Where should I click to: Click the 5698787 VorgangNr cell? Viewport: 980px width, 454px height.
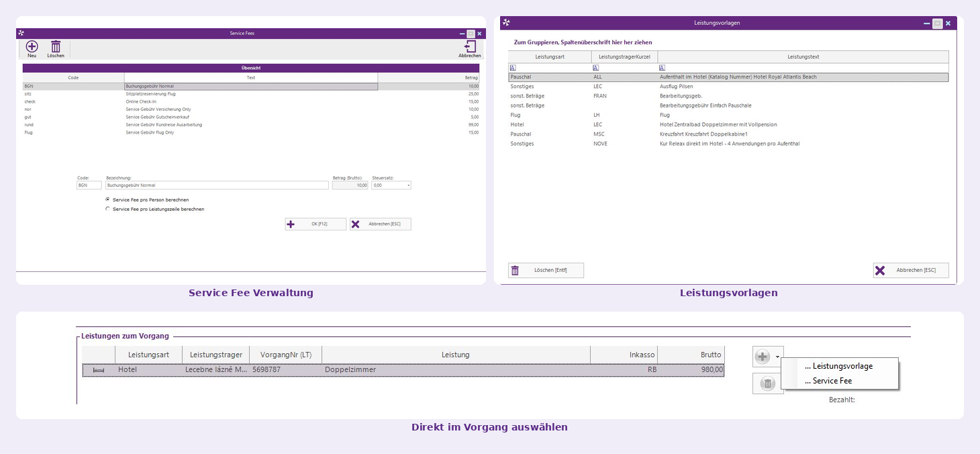click(x=285, y=370)
